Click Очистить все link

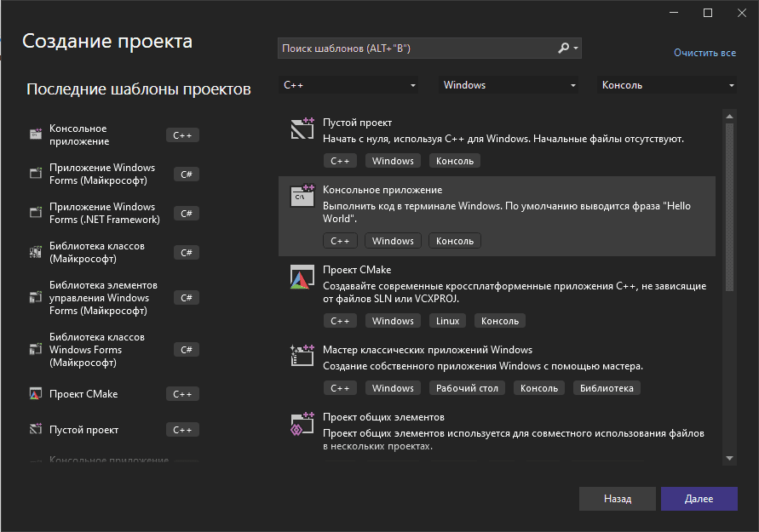pos(704,53)
